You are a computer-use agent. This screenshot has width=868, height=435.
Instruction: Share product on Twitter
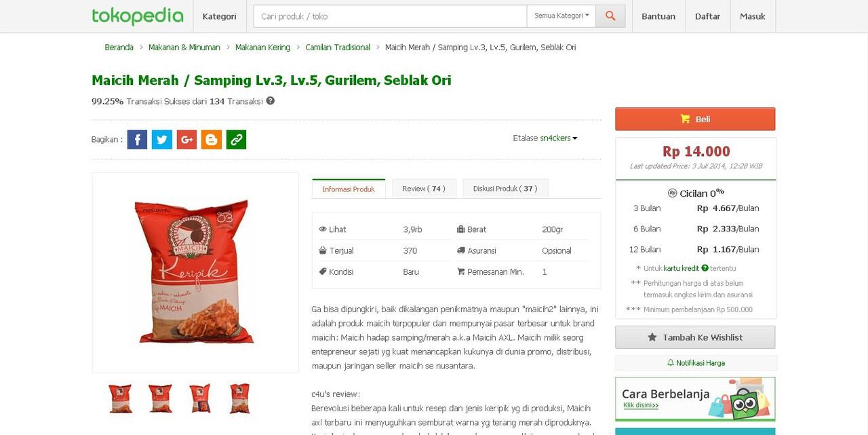coord(161,140)
